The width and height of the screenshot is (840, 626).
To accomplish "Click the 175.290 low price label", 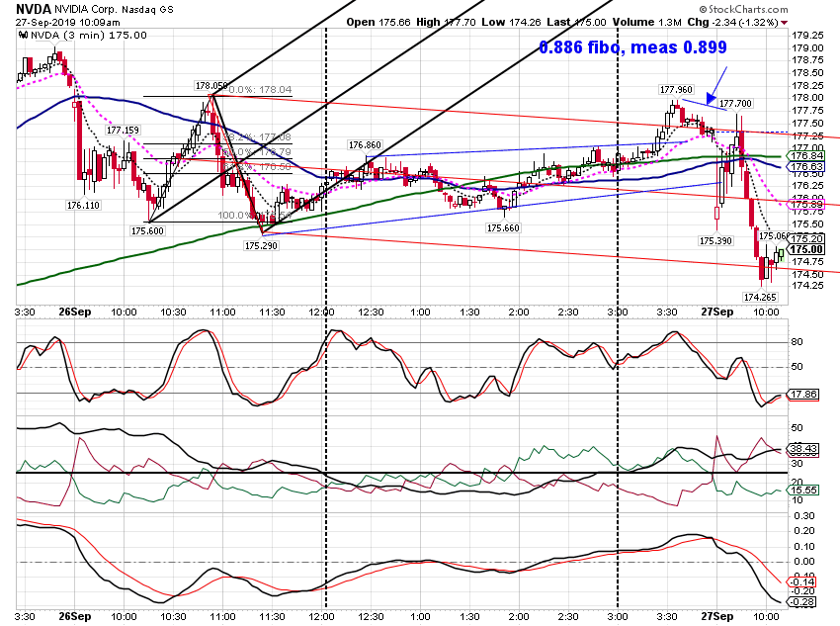I will (261, 246).
